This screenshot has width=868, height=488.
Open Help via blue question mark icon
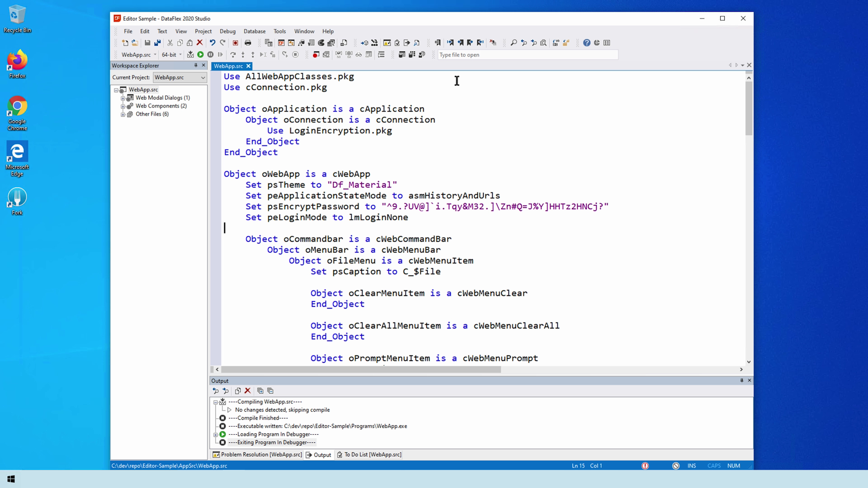(x=586, y=43)
